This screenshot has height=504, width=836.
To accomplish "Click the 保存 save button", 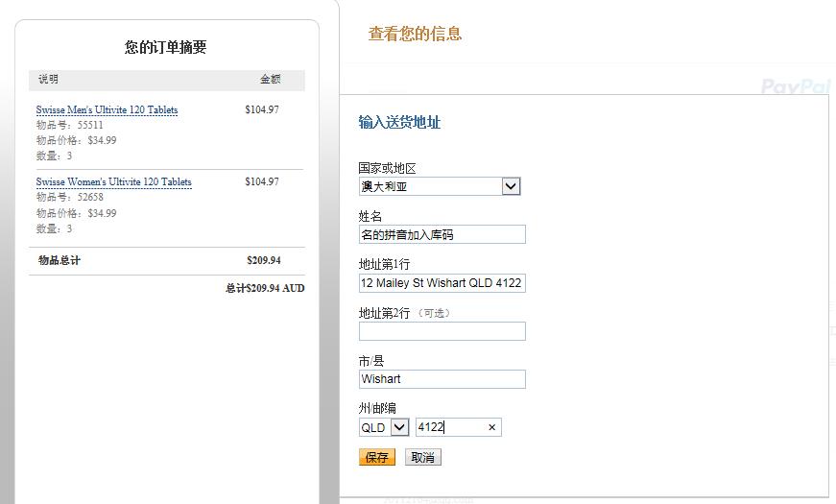I will [x=377, y=457].
